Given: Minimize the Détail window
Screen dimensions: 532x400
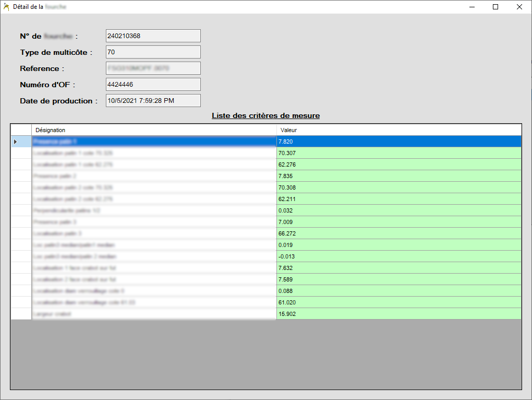Looking at the screenshot, I should click(x=471, y=7).
